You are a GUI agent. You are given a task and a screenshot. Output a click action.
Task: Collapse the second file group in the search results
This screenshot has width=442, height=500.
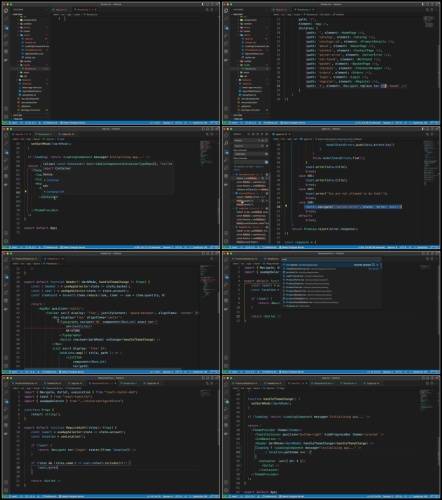tap(237, 193)
